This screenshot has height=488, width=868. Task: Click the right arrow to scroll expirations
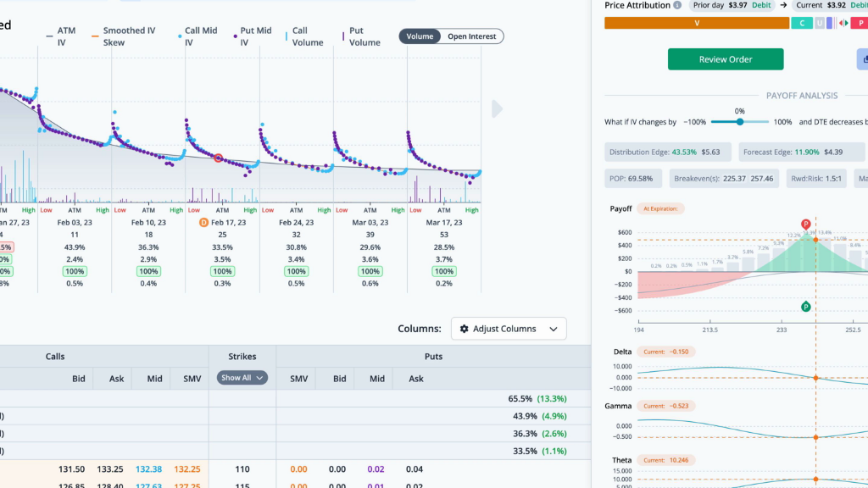pyautogui.click(x=498, y=108)
